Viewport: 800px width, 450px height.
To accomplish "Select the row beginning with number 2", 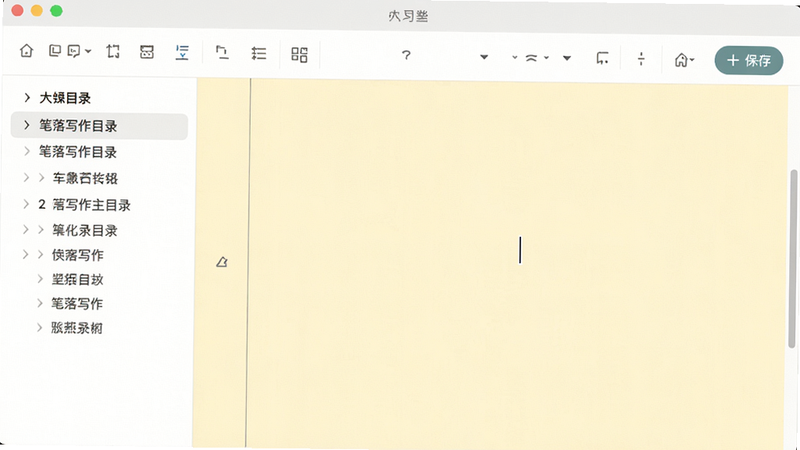I will click(x=85, y=205).
